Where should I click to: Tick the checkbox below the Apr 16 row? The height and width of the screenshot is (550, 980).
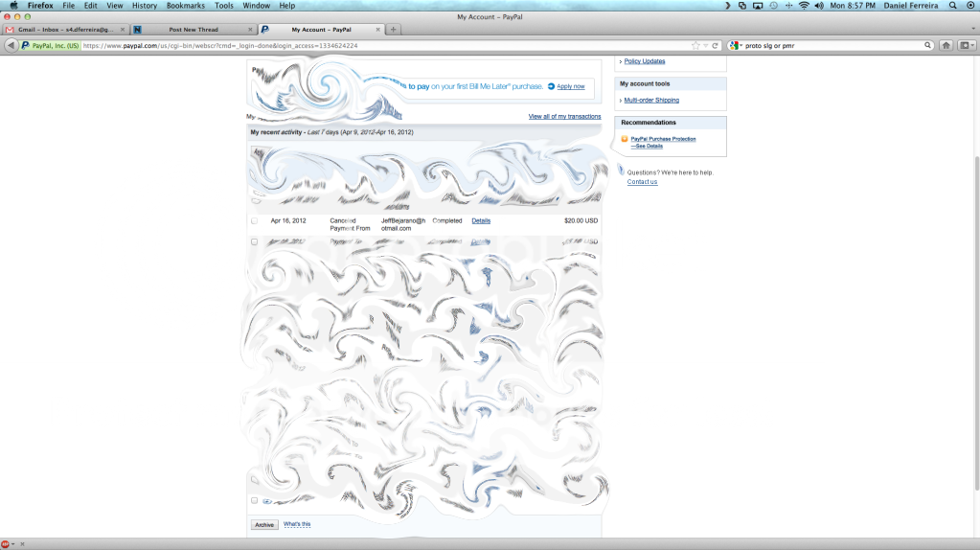coord(255,241)
